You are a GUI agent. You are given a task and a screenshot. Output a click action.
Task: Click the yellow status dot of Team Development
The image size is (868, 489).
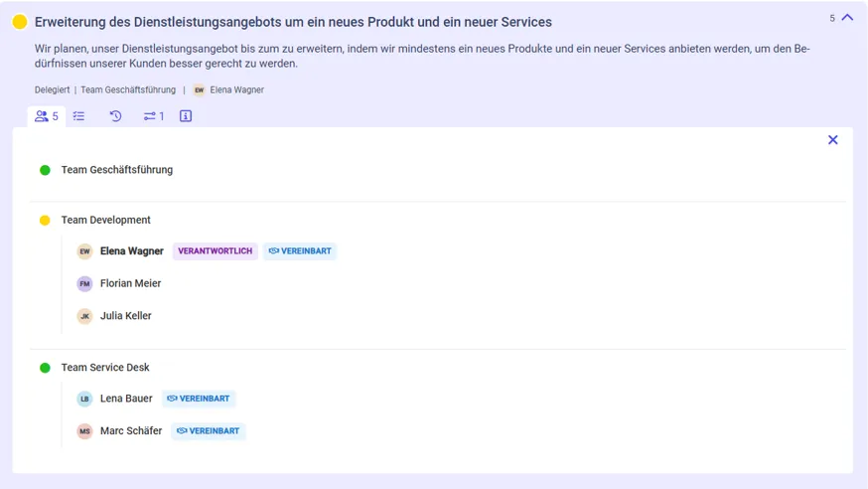click(x=45, y=221)
